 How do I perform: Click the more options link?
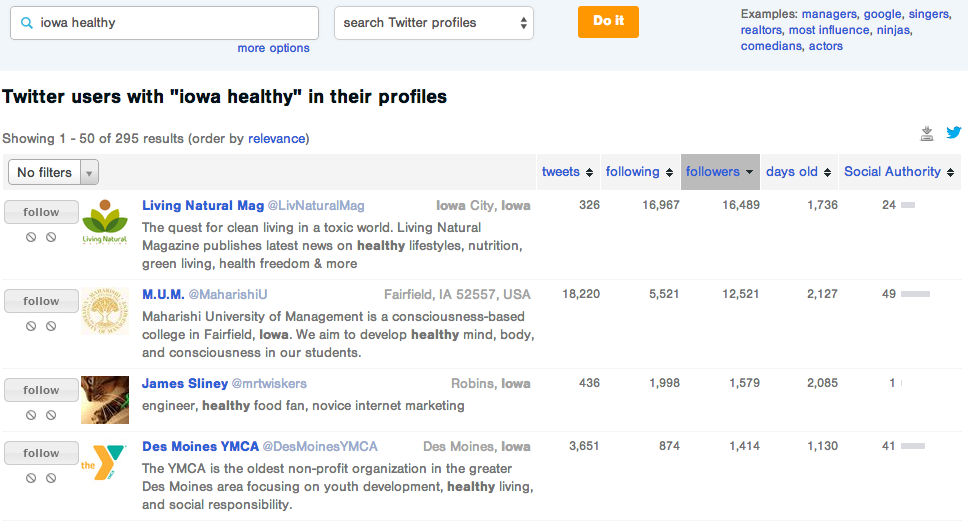(273, 48)
